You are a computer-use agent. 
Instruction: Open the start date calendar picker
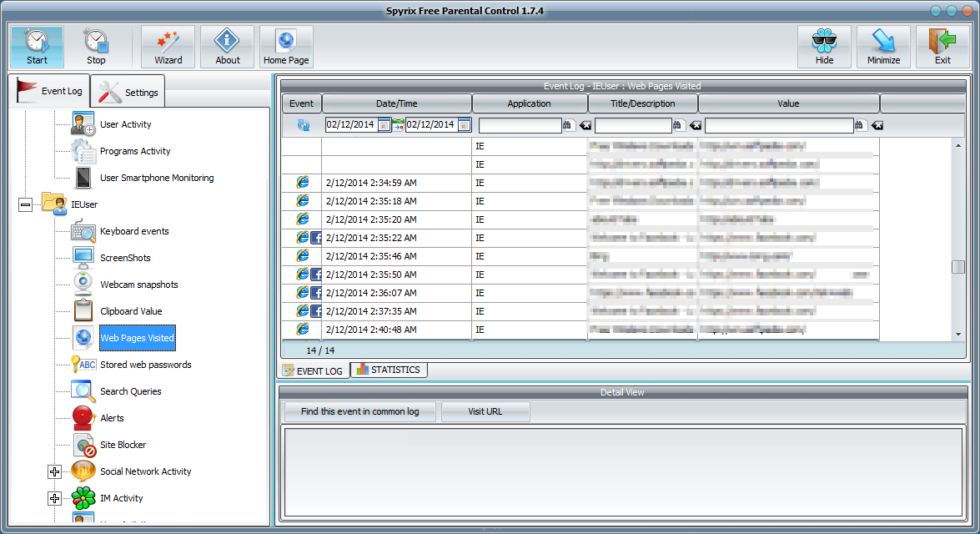point(384,125)
